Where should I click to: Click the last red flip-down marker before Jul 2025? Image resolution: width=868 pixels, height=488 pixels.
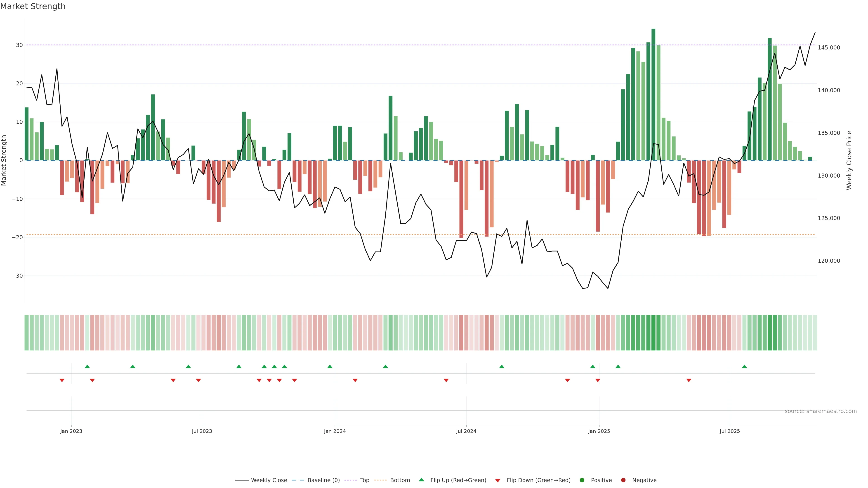click(x=689, y=380)
